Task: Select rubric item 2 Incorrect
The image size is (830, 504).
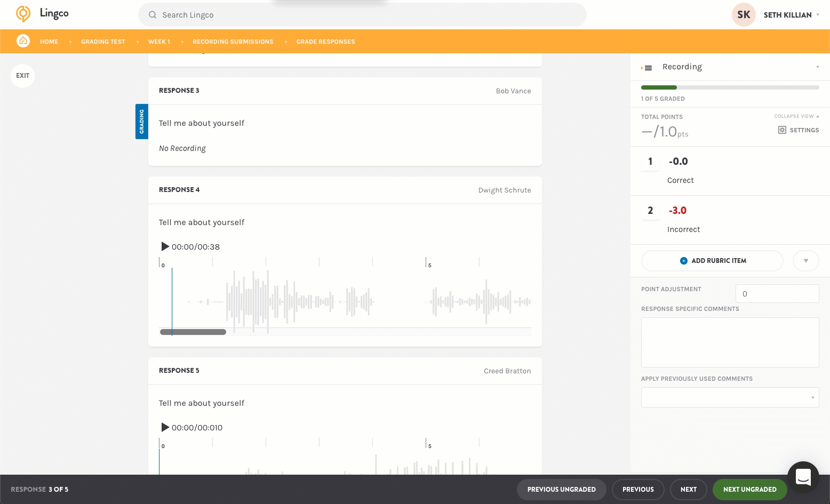Action: click(650, 211)
